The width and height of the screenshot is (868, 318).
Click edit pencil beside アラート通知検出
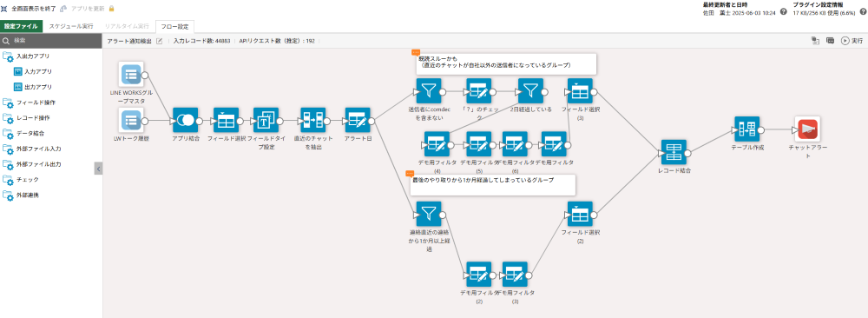point(160,41)
